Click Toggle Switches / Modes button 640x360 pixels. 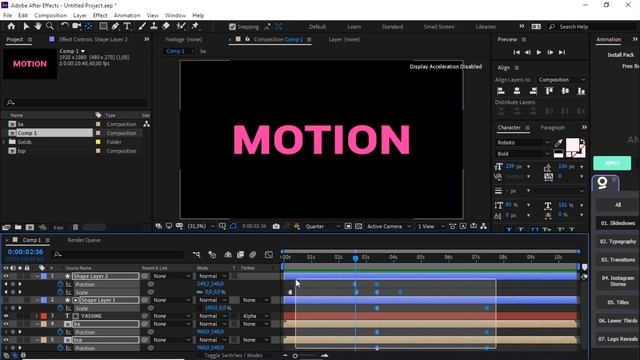(233, 356)
